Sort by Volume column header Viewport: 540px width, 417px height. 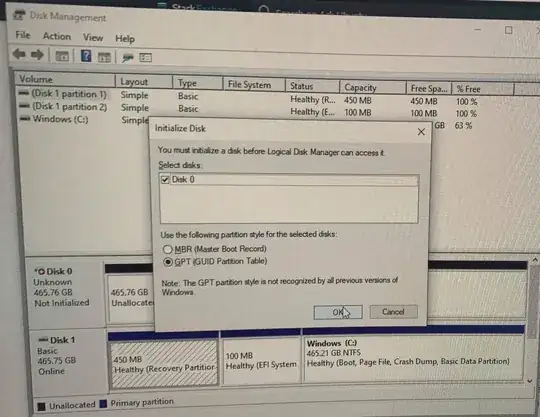click(x=65, y=79)
